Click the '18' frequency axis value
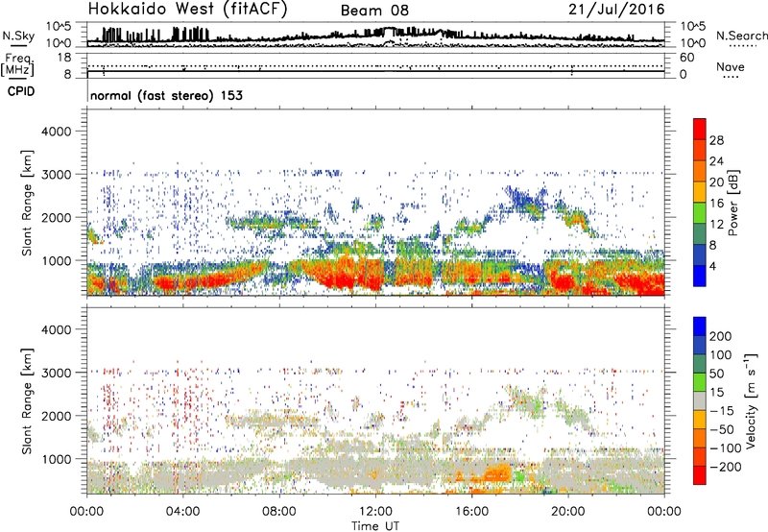The height and width of the screenshot is (532, 768). (64, 57)
